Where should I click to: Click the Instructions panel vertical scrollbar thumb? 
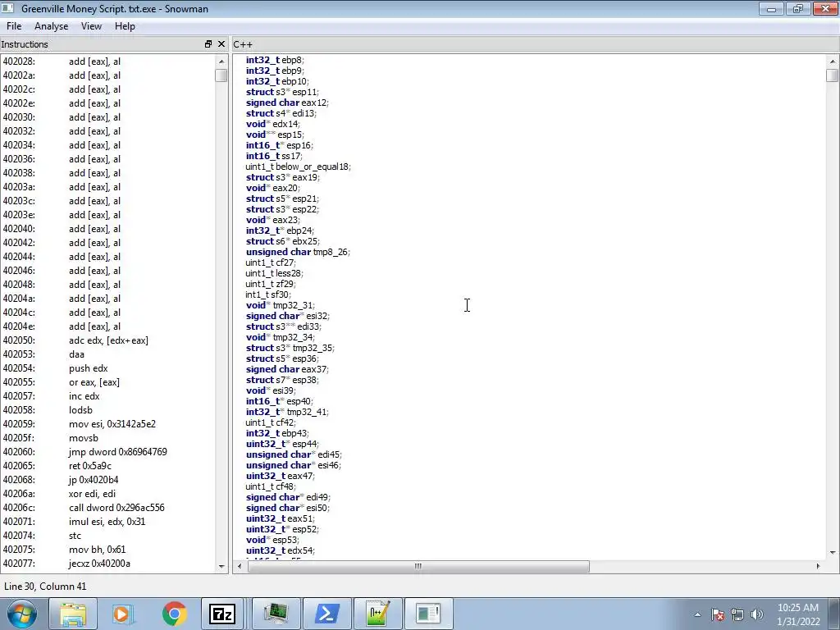click(221, 75)
